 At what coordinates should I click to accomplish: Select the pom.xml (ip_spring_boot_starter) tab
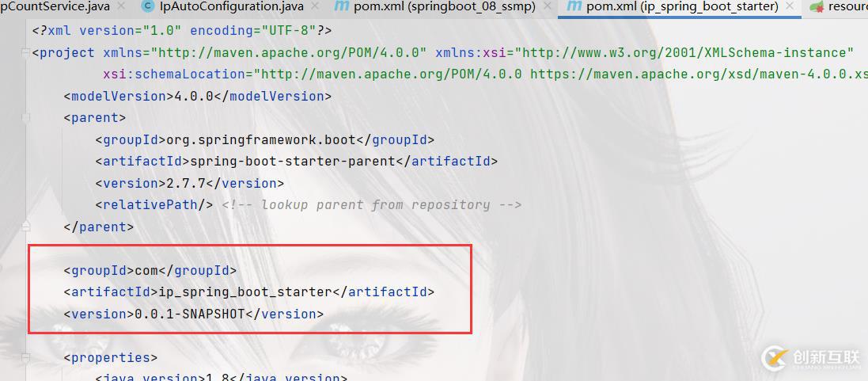(x=682, y=6)
